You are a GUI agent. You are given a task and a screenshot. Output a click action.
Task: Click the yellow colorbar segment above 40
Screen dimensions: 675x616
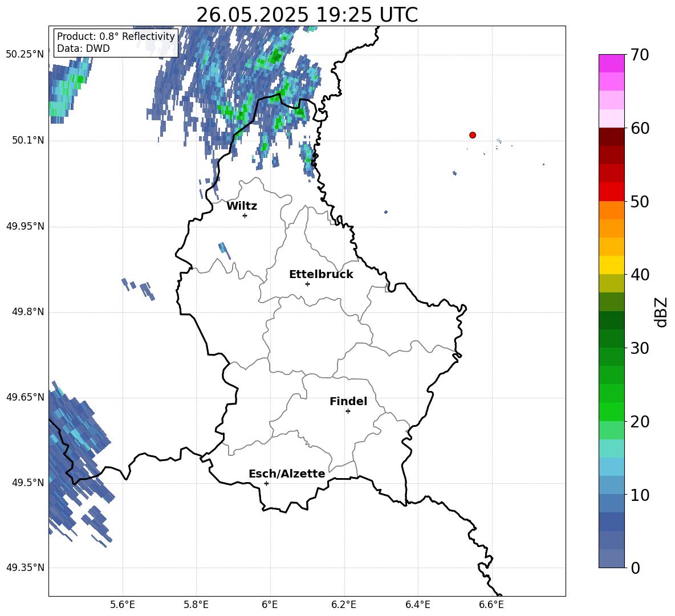[611, 265]
